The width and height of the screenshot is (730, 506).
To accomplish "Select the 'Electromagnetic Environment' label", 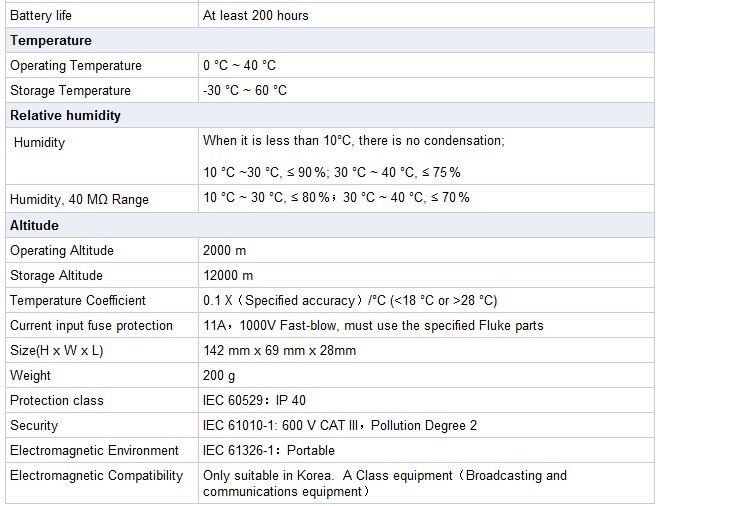I will (95, 451).
